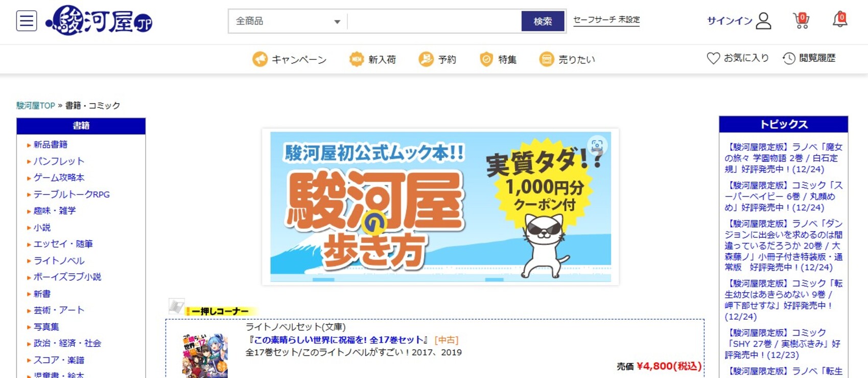Open browsing history clock icon
Image resolution: width=868 pixels, height=378 pixels.
[x=789, y=58]
